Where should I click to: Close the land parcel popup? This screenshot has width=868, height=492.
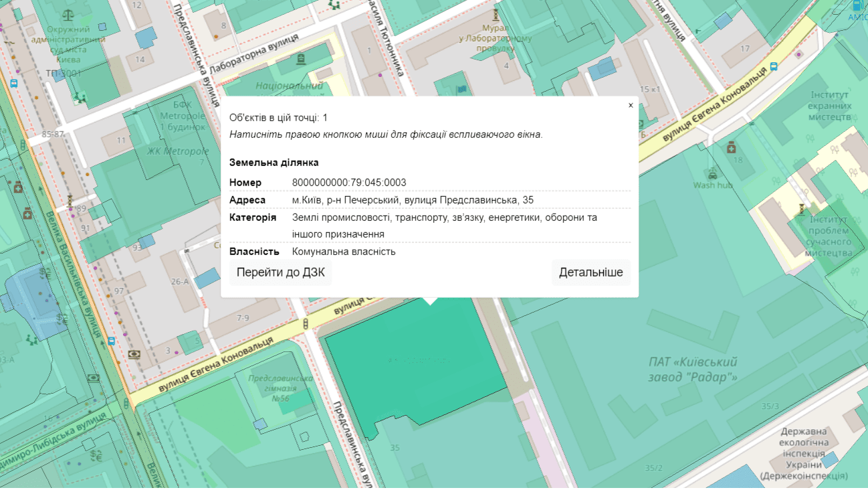click(631, 105)
